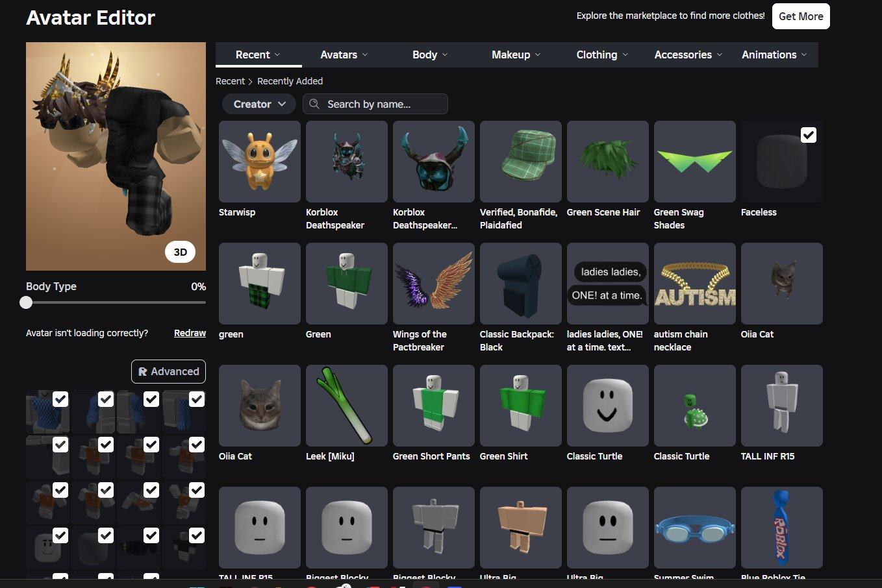Open the Avatars tab

344,55
